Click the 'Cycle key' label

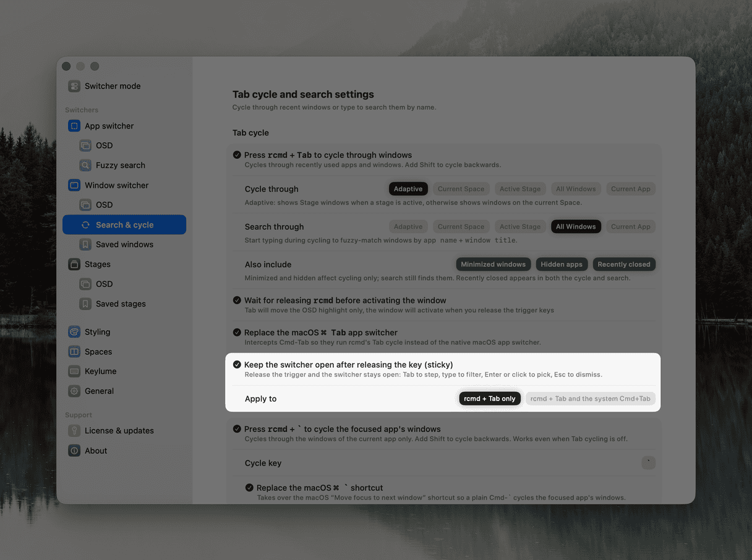point(263,463)
